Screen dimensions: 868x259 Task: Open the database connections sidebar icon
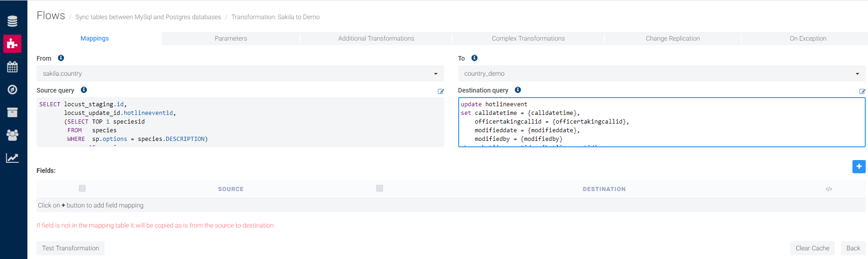click(12, 21)
